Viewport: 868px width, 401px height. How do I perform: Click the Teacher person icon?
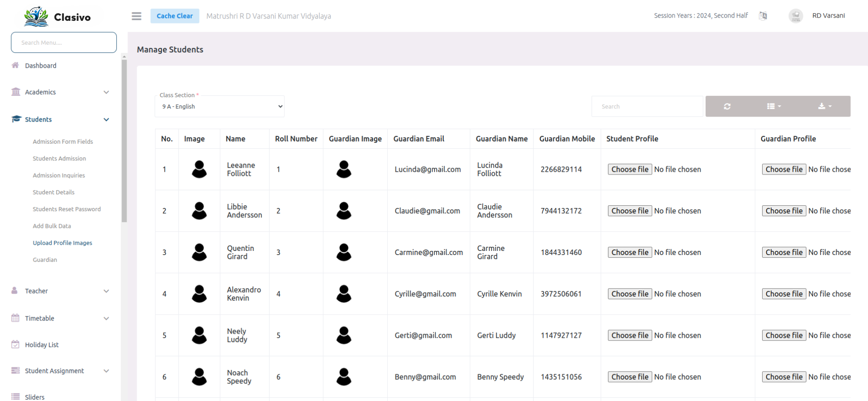coord(14,290)
